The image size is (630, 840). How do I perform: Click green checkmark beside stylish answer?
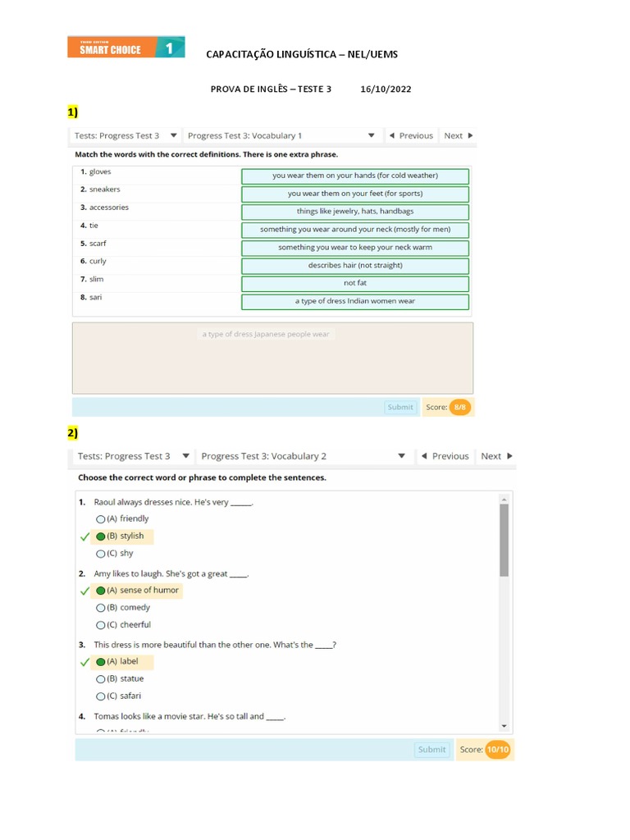coord(84,536)
